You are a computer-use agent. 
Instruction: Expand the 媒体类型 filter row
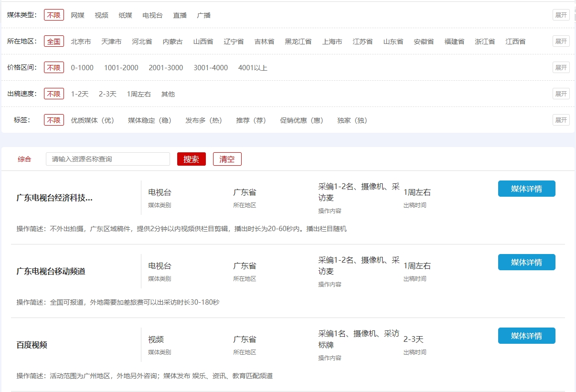click(x=561, y=15)
